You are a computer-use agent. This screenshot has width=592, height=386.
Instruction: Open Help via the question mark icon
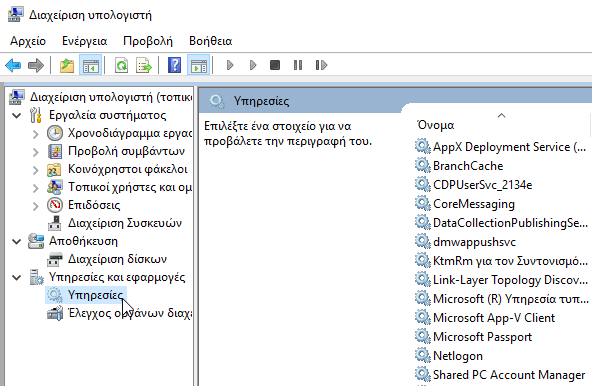[174, 65]
